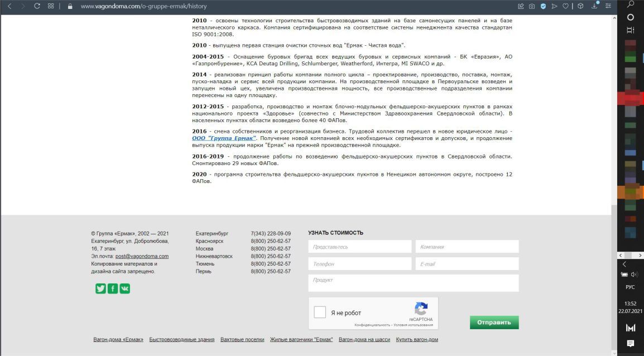Take a snapshot with the camera icon
This screenshot has height=356, width=644.
532,6
